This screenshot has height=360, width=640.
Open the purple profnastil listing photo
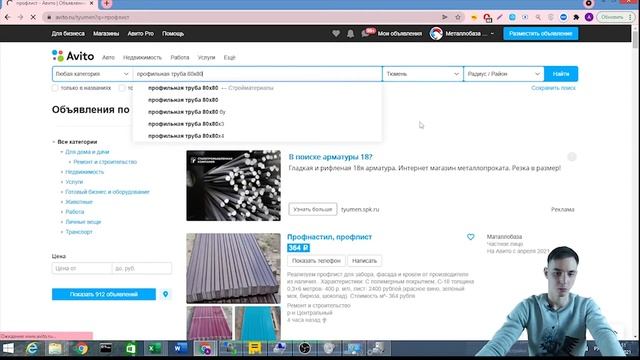pyautogui.click(x=233, y=268)
